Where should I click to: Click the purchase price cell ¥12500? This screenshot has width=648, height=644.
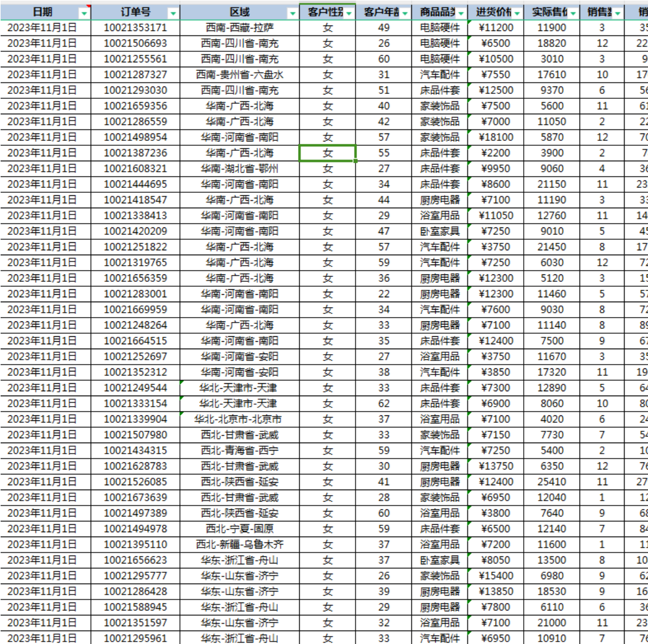[x=496, y=90]
